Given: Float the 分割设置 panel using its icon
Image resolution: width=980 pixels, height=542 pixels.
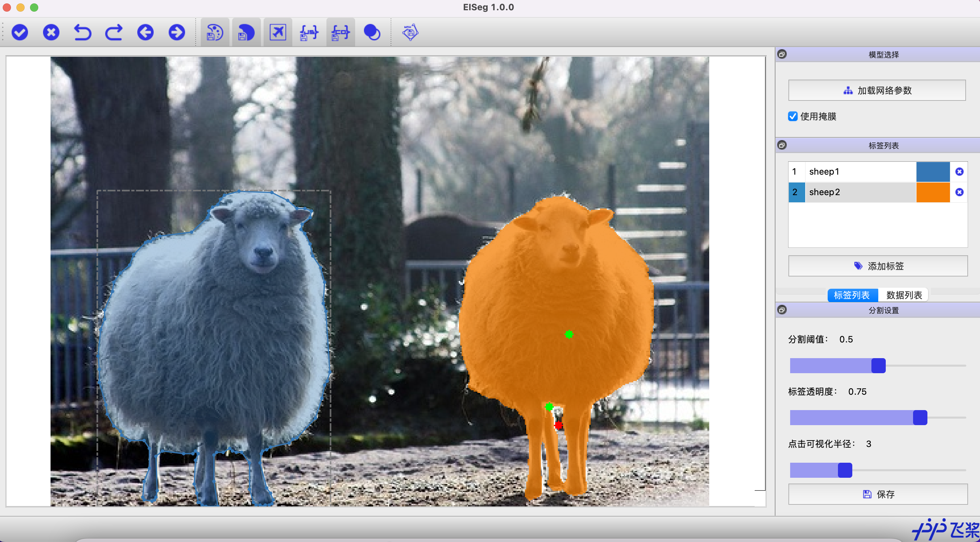Looking at the screenshot, I should tap(782, 310).
